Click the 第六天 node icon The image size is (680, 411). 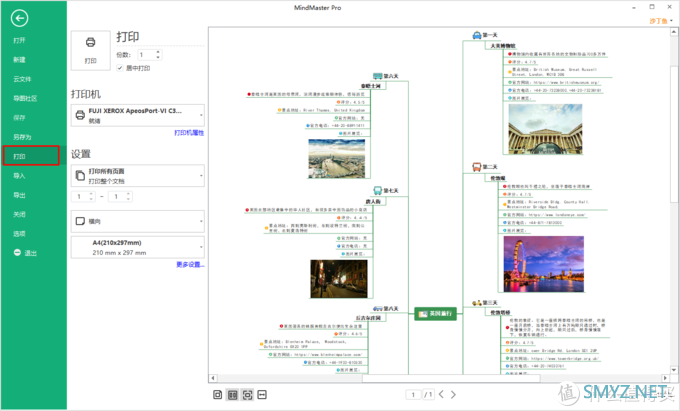click(x=377, y=76)
